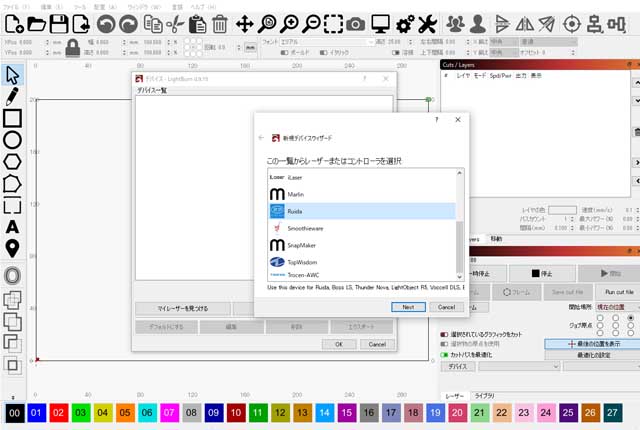Select the filled job origin radio button
Image resolution: width=640 pixels, height=430 pixels.
[631, 317]
